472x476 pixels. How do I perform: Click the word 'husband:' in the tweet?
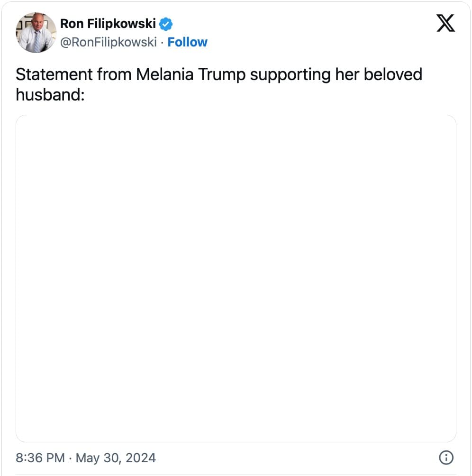tap(50, 94)
